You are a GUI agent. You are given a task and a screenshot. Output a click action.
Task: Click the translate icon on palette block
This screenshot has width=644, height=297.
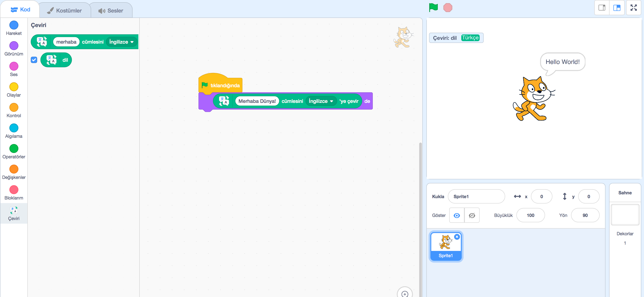click(42, 42)
